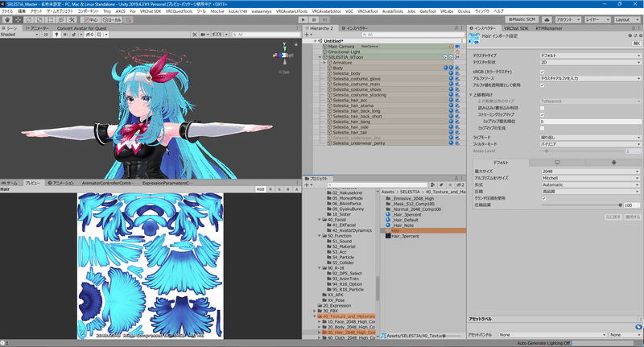
Task: Click the mipmap priority input field
Action: tap(590, 122)
